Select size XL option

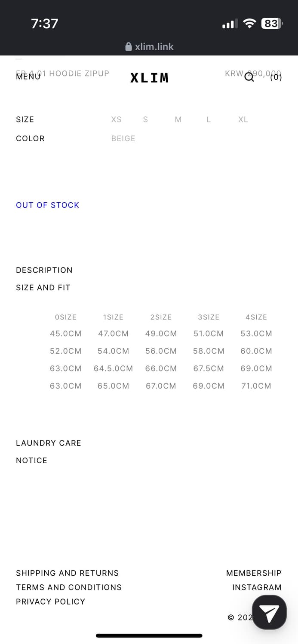(x=243, y=119)
